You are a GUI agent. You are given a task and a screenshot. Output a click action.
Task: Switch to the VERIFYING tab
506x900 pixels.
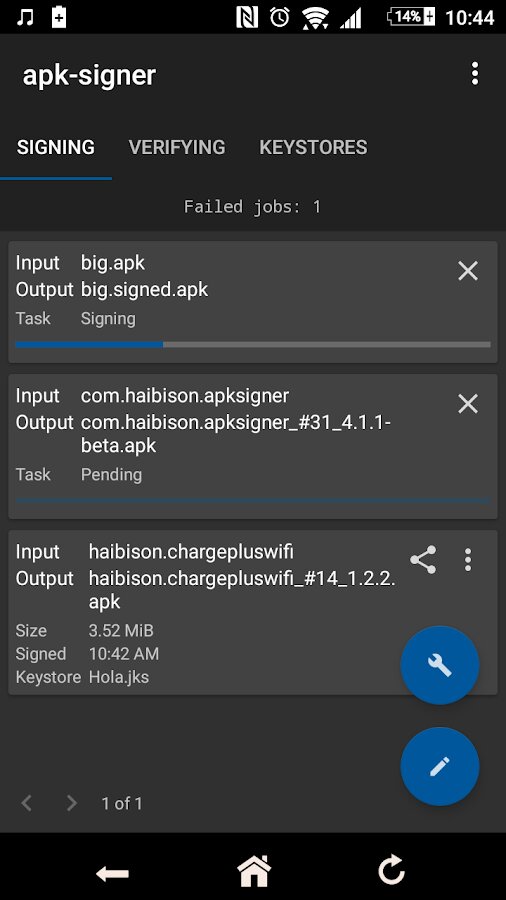click(x=177, y=148)
